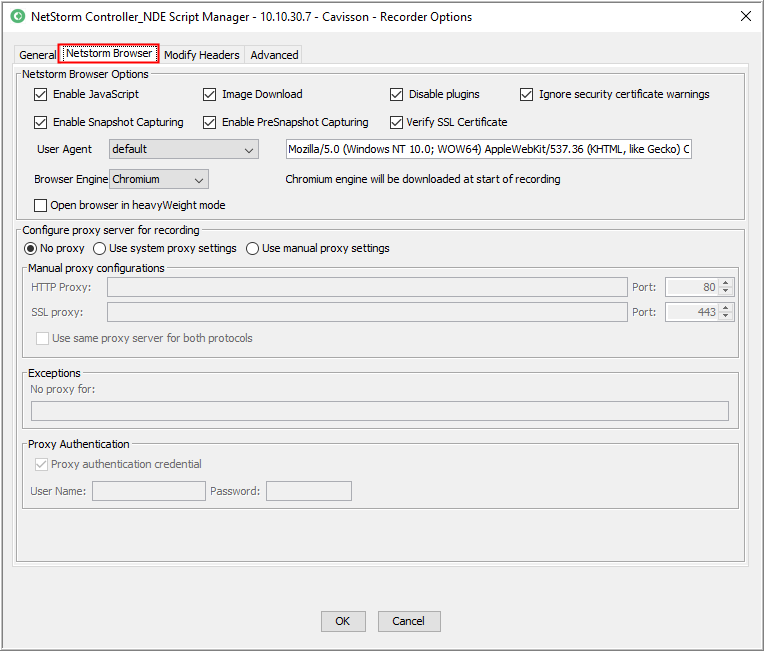Click the NetStorm green logo in title bar
This screenshot has width=764, height=651.
tap(18, 17)
